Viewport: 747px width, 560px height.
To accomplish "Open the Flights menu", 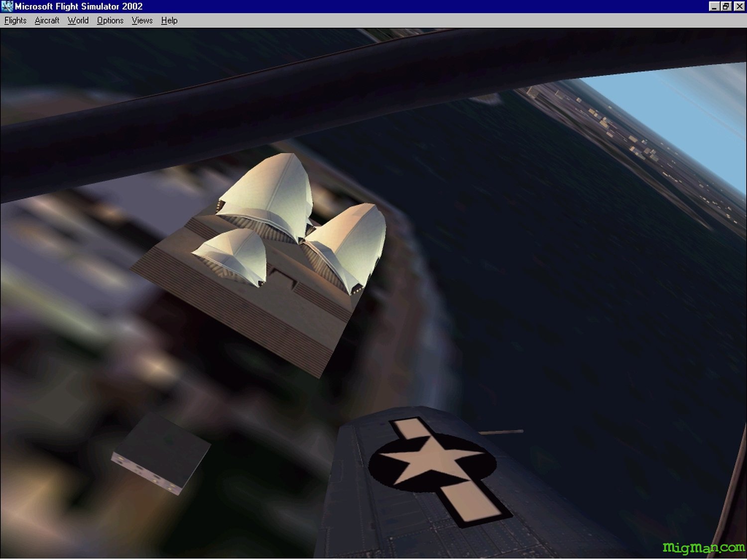I will click(15, 20).
